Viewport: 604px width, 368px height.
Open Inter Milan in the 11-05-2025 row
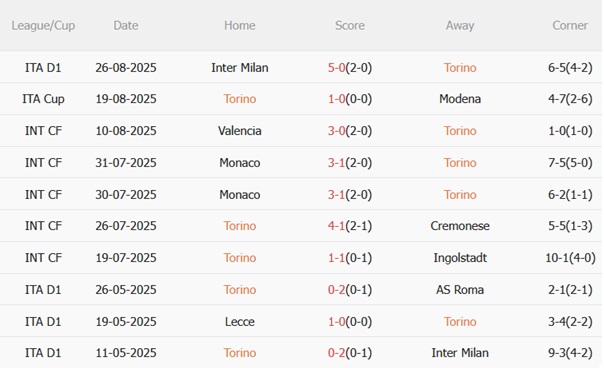(x=460, y=353)
